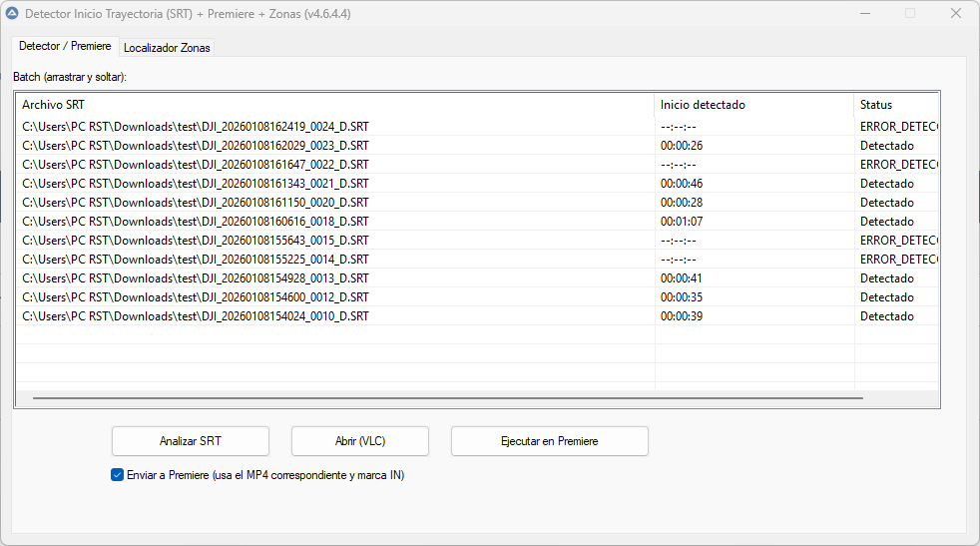Select row DJI_20260108162419_0024_D.SRT
Screen dimensions: 980x546
196,127
